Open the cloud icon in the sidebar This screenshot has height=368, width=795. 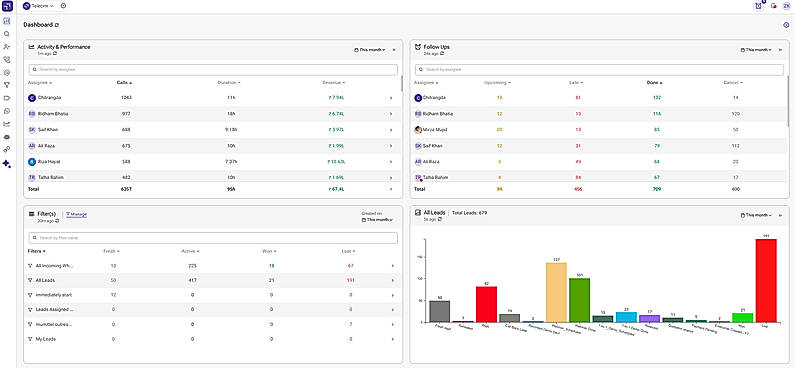pyautogui.click(x=7, y=137)
